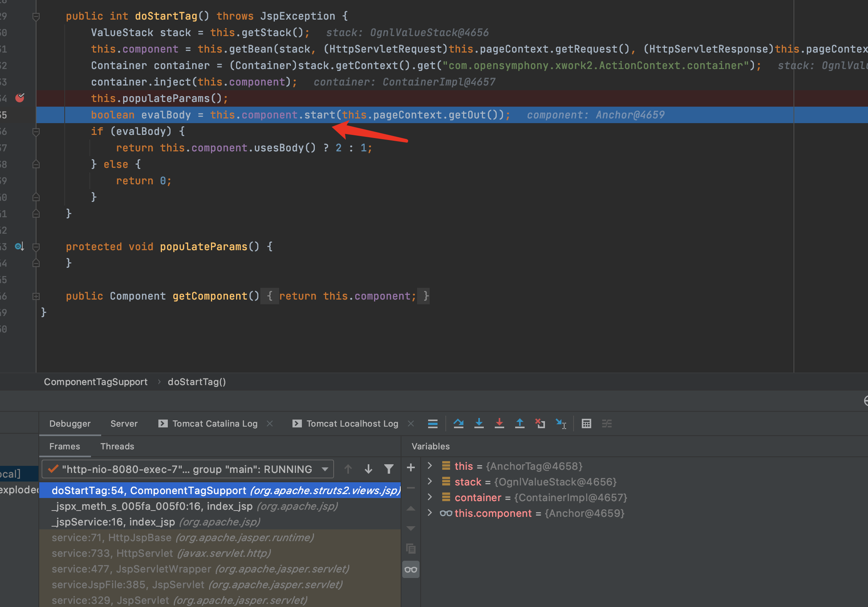This screenshot has height=607, width=868.
Task: Switch to the Server tab
Action: pyautogui.click(x=124, y=423)
